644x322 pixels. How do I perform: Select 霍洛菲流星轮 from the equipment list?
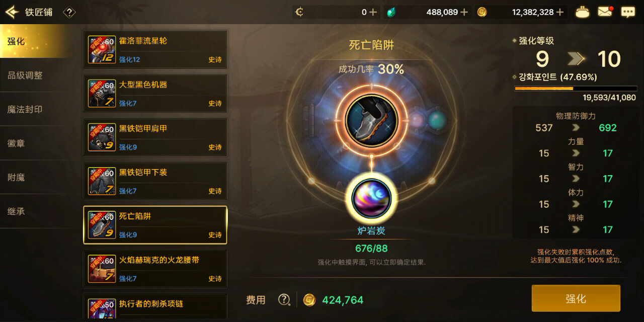click(x=155, y=49)
